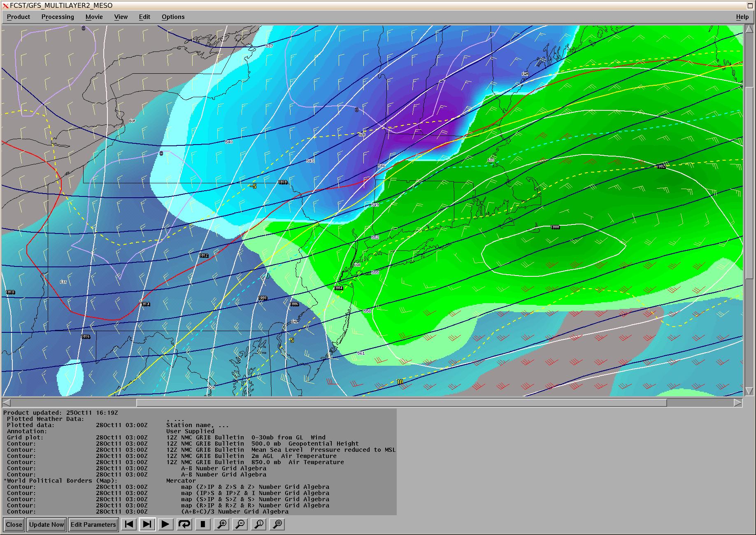Click the 1014 pressure contour label
Screen dimensions: 756x535
click(x=145, y=304)
